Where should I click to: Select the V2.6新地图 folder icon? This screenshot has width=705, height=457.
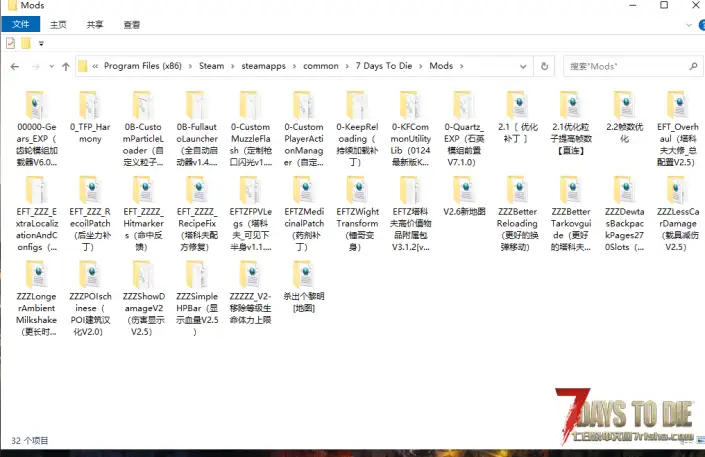click(x=464, y=190)
